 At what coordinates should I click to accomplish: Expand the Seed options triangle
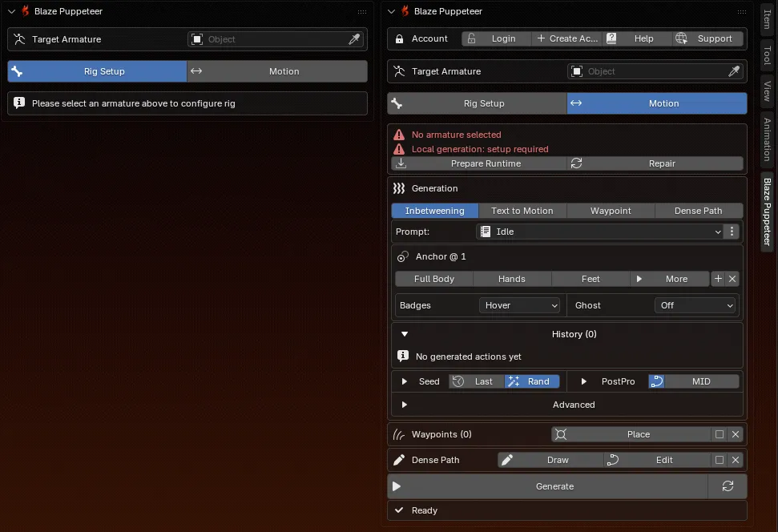click(405, 381)
